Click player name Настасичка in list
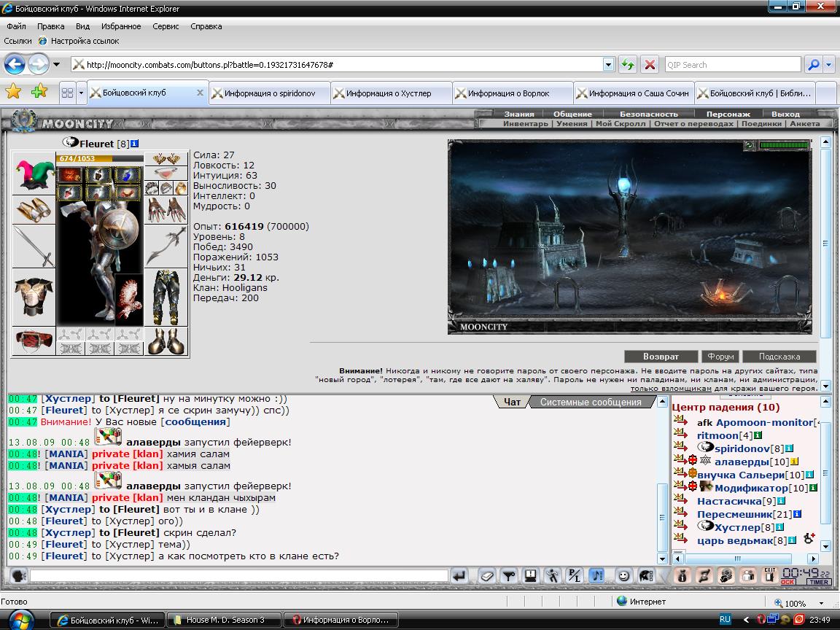 (729, 501)
